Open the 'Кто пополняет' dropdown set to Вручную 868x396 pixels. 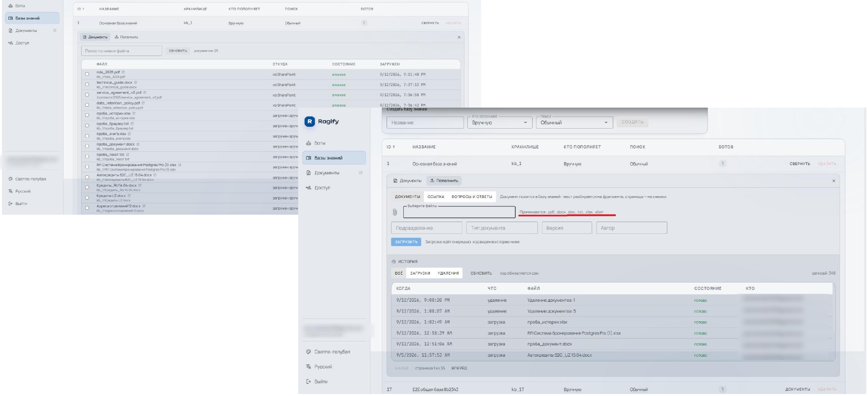(x=500, y=122)
